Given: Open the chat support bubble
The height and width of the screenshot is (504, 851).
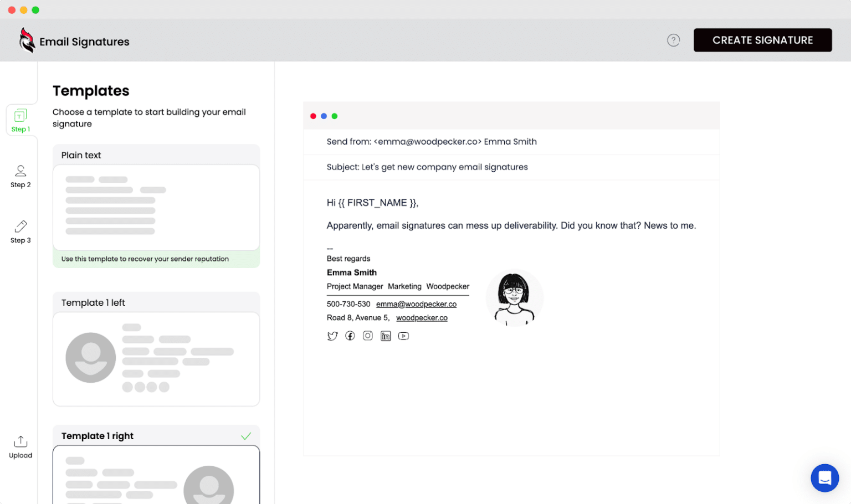Looking at the screenshot, I should [825, 478].
